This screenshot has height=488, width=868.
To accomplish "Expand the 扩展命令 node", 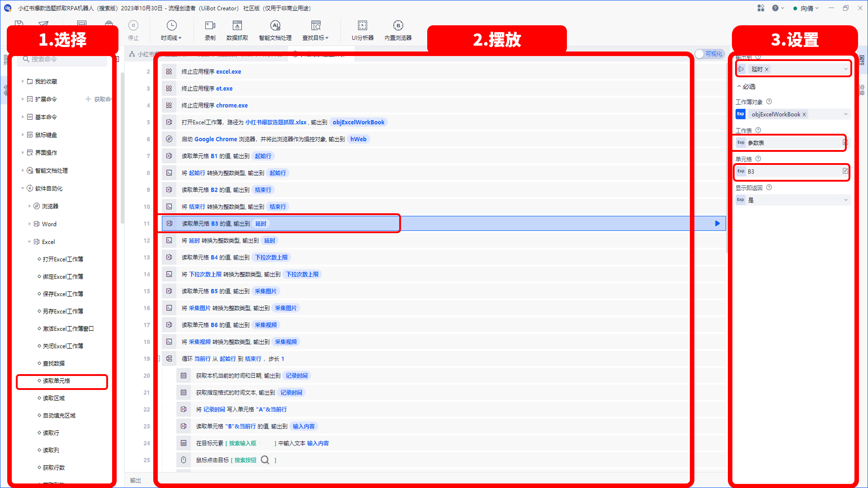I will (x=23, y=99).
